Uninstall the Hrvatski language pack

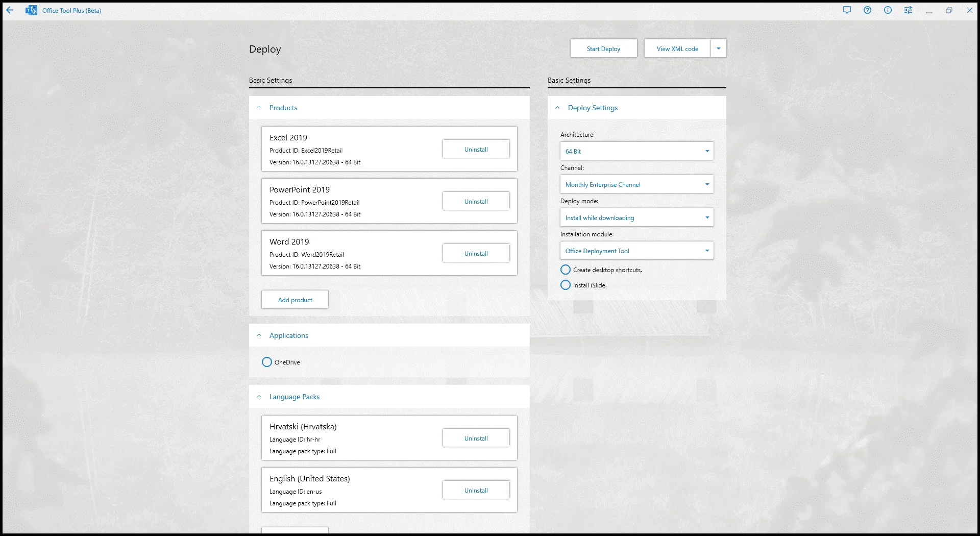tap(476, 438)
